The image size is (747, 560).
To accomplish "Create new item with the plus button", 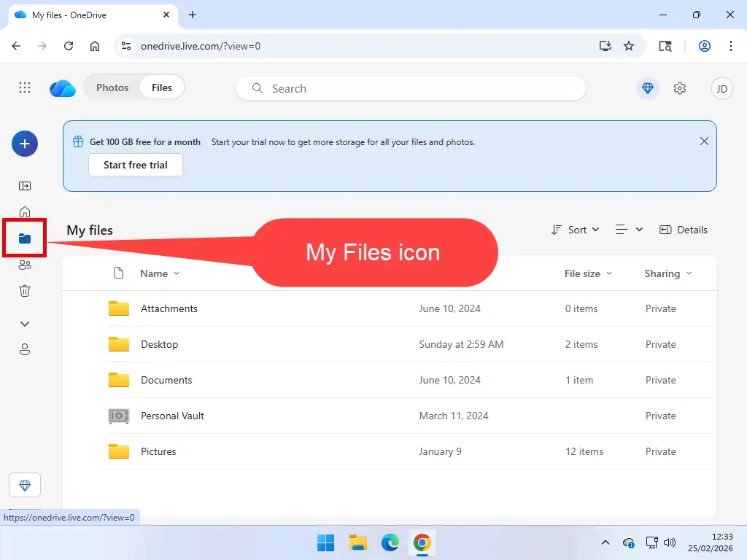I will (24, 144).
